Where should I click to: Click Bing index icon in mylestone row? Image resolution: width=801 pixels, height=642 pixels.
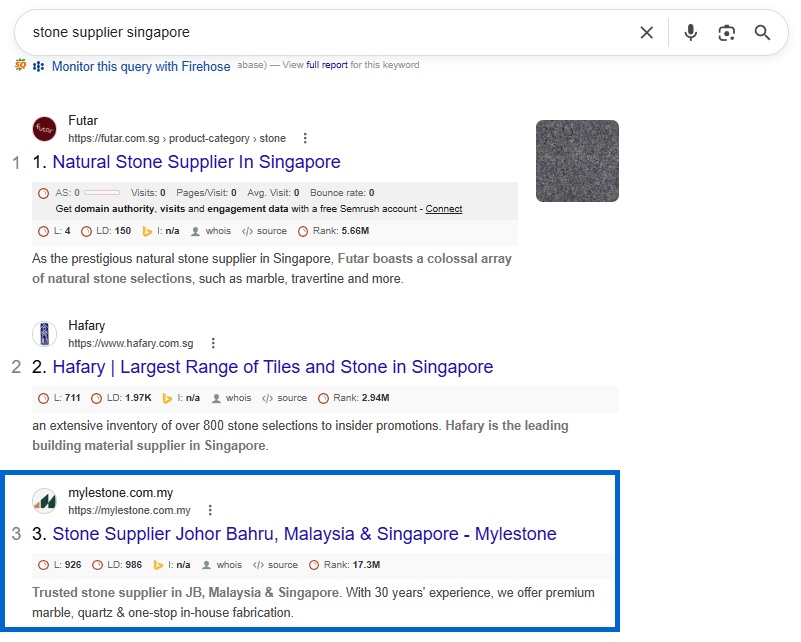point(158,565)
